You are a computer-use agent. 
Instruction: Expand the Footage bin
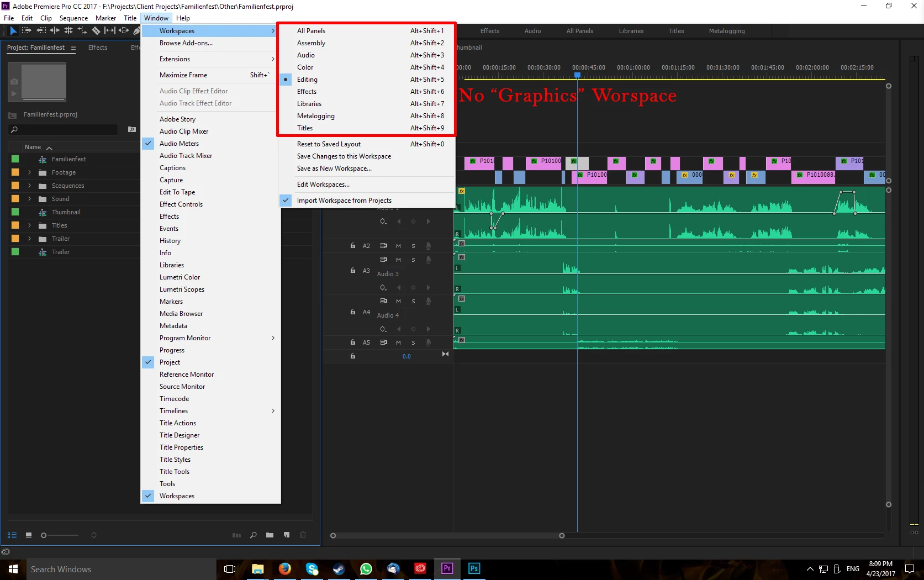click(x=30, y=172)
